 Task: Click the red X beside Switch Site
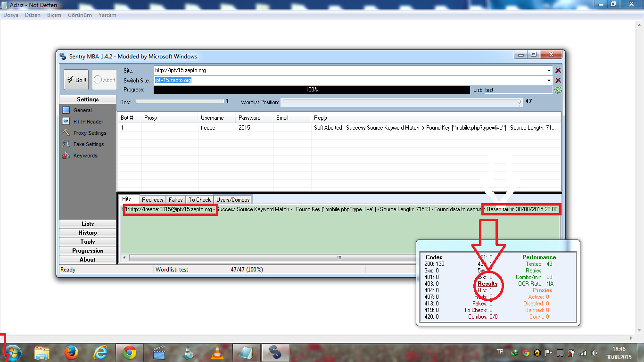(558, 80)
